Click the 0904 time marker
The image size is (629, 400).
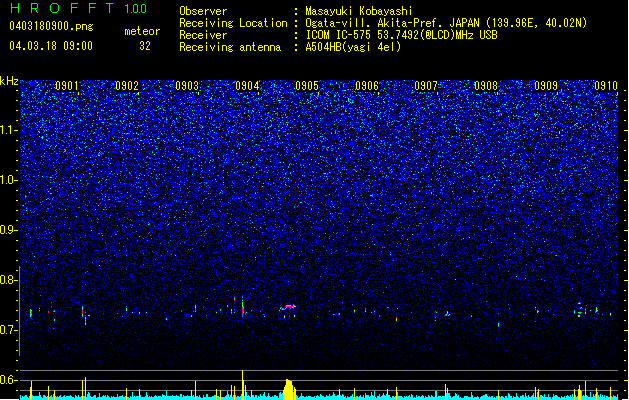click(x=247, y=86)
